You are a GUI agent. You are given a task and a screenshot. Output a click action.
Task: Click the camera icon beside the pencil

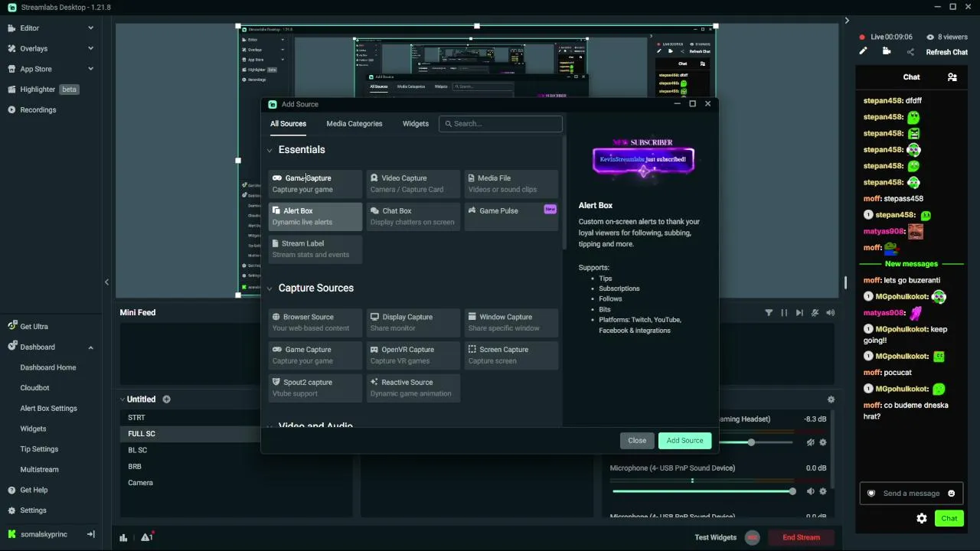887,52
